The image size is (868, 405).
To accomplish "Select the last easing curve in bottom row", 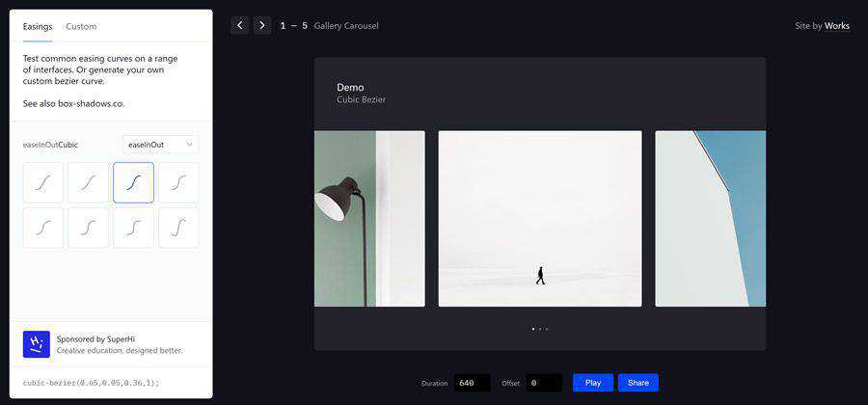I will pos(178,228).
